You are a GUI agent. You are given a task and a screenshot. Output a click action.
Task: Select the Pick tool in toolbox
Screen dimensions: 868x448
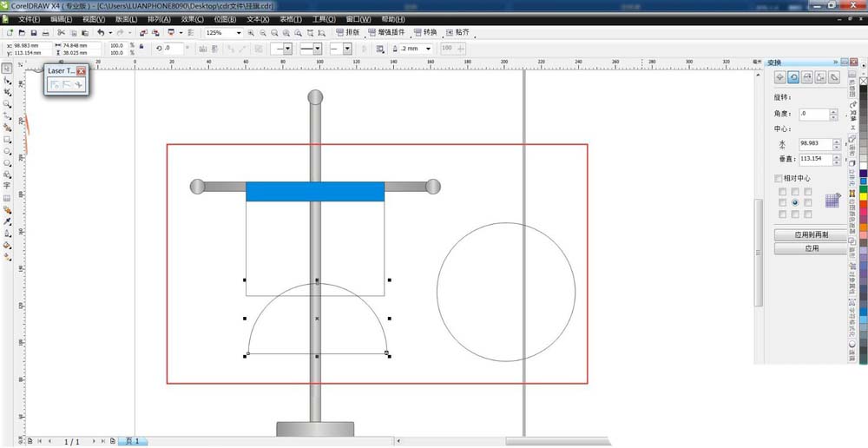pyautogui.click(x=7, y=68)
